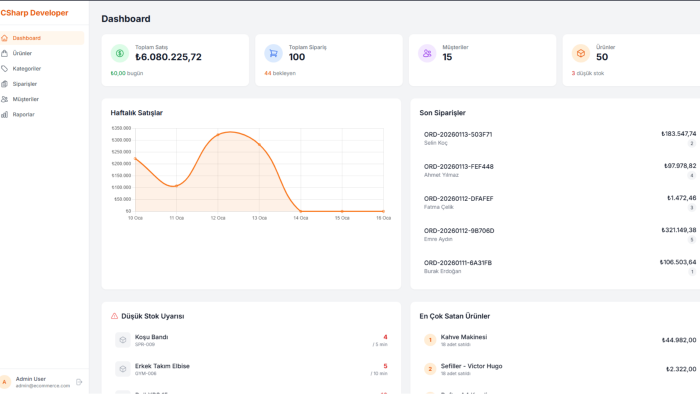
Task: Click the Koşu Bandı product name
Action: (x=151, y=337)
